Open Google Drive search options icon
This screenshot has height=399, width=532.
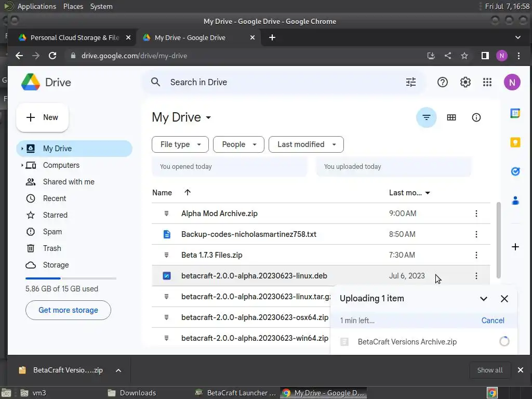click(x=410, y=82)
